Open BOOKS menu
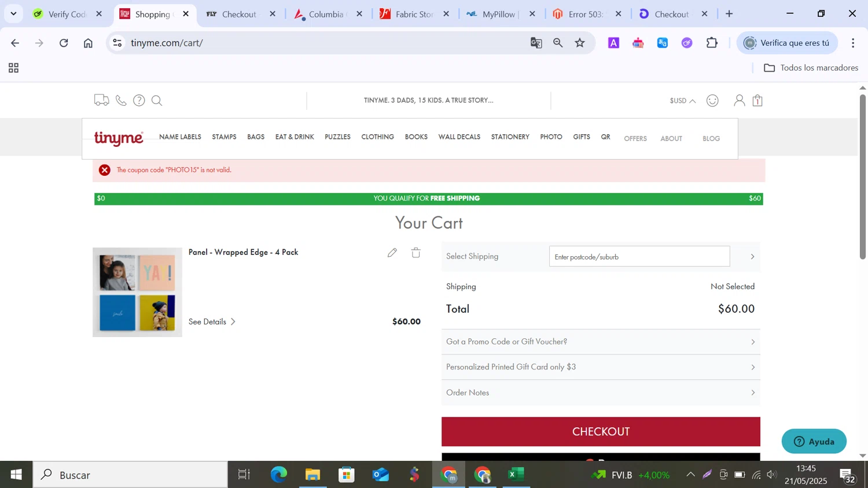The height and width of the screenshot is (488, 868). tap(416, 137)
